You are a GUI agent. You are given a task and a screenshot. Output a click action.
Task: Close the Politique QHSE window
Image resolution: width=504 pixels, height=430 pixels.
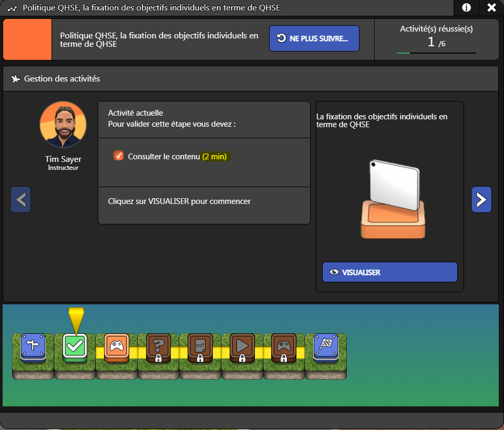click(491, 7)
